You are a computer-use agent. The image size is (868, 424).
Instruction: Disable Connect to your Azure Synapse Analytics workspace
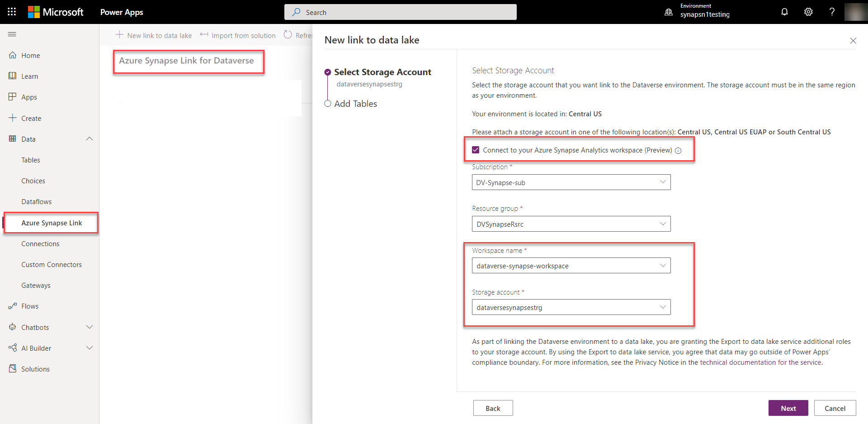click(x=475, y=149)
